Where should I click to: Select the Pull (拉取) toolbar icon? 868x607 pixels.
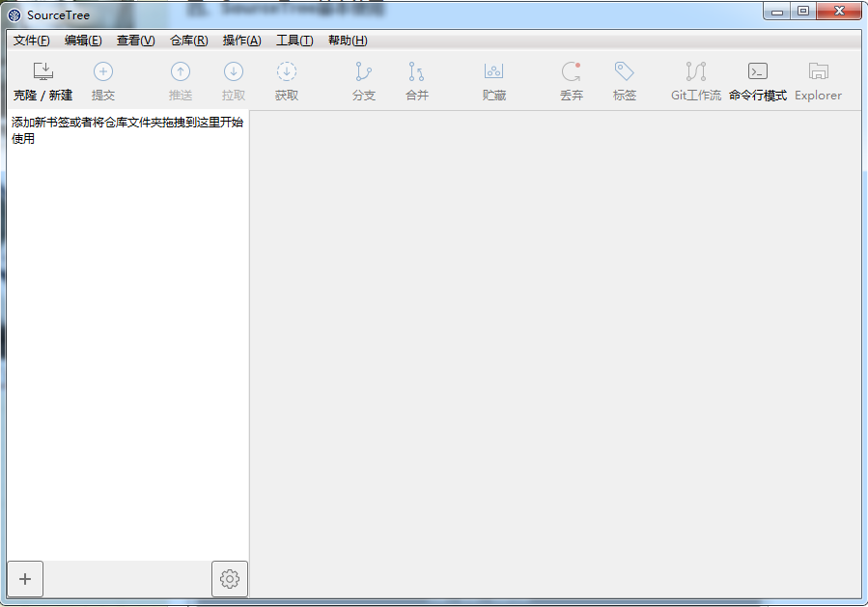pos(234,72)
